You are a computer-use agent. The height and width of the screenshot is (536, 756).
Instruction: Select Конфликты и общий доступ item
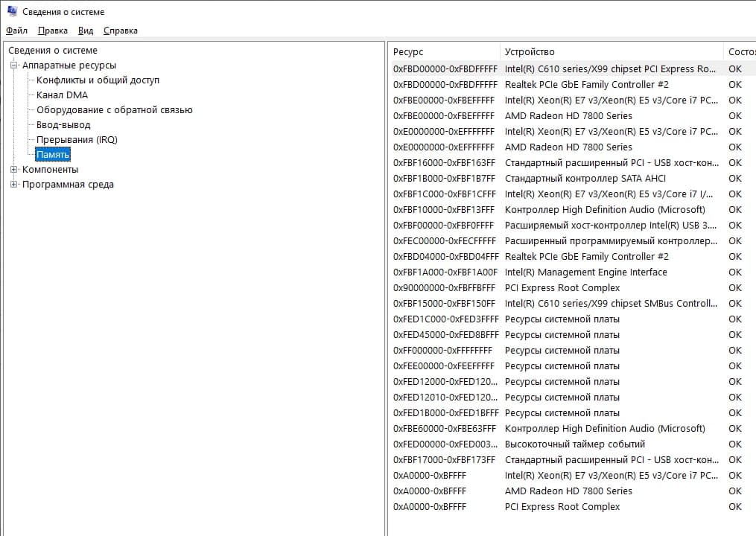(98, 80)
